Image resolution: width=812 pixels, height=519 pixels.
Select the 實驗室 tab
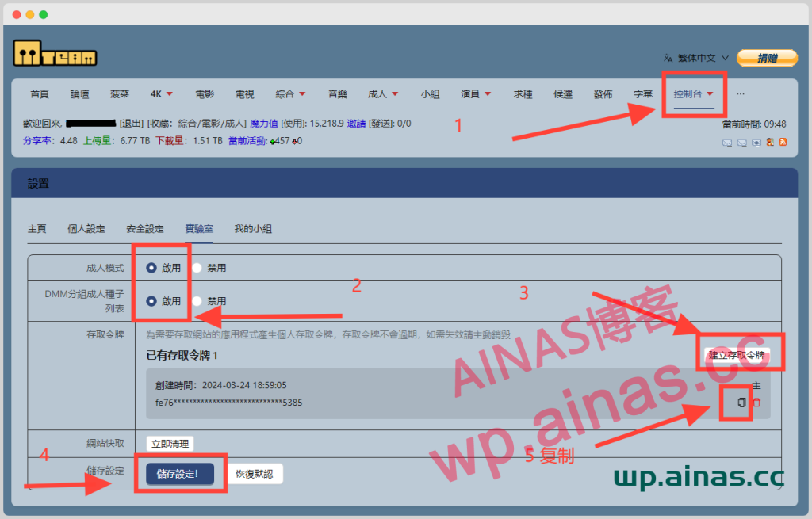tap(199, 229)
